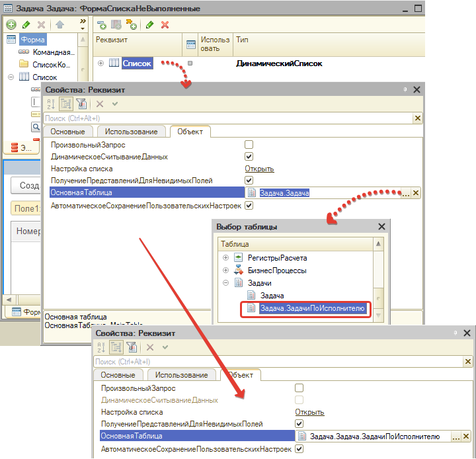Expand БизнесПроцессы in table selection
Viewport: 476px width, 459px height.
pos(225,270)
